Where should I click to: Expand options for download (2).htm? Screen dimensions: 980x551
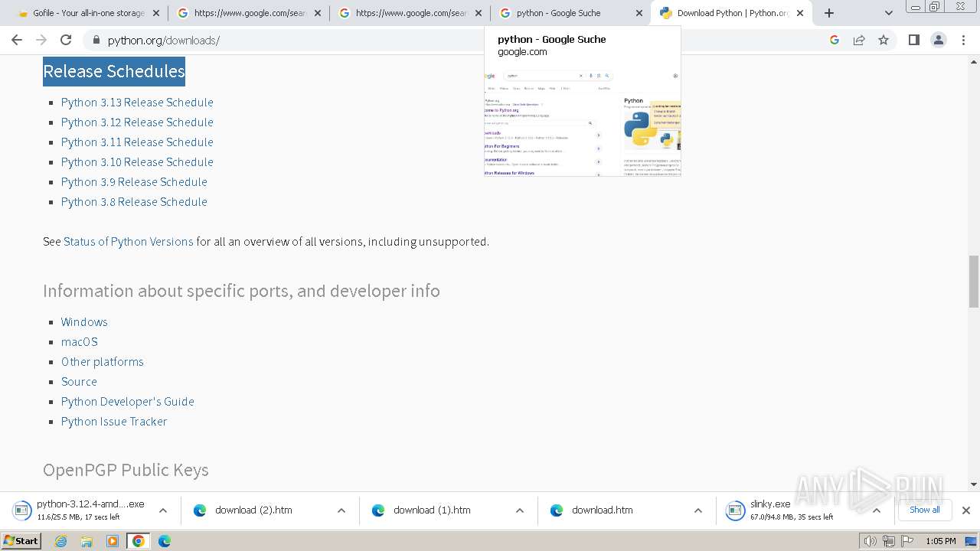[x=341, y=510]
